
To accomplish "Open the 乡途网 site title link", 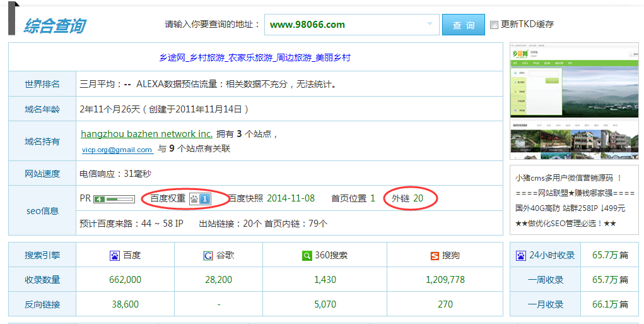I will coord(255,57).
